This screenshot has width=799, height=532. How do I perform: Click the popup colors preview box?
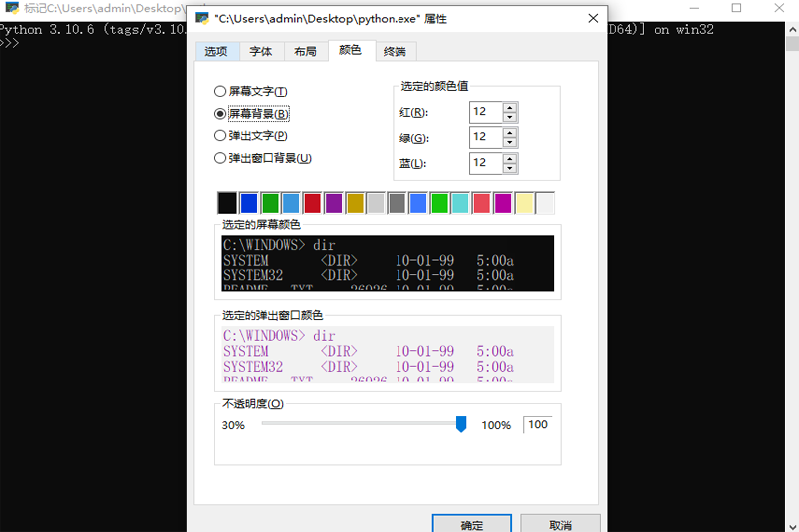(x=388, y=355)
